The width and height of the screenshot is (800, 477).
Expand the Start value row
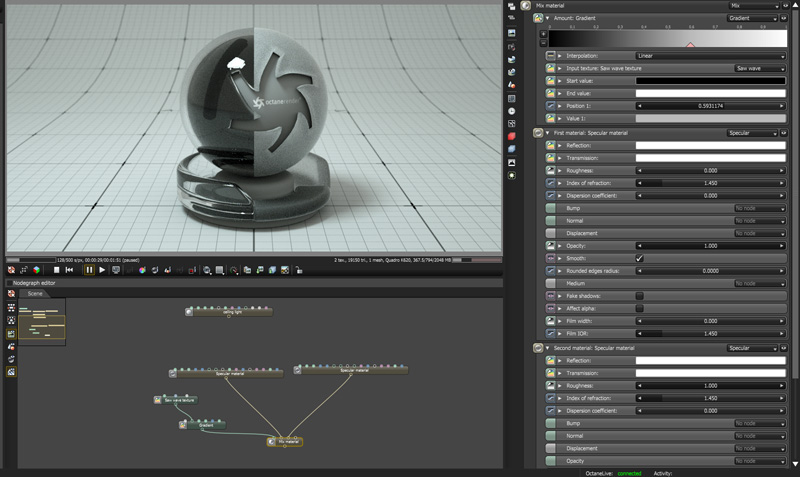[x=560, y=81]
